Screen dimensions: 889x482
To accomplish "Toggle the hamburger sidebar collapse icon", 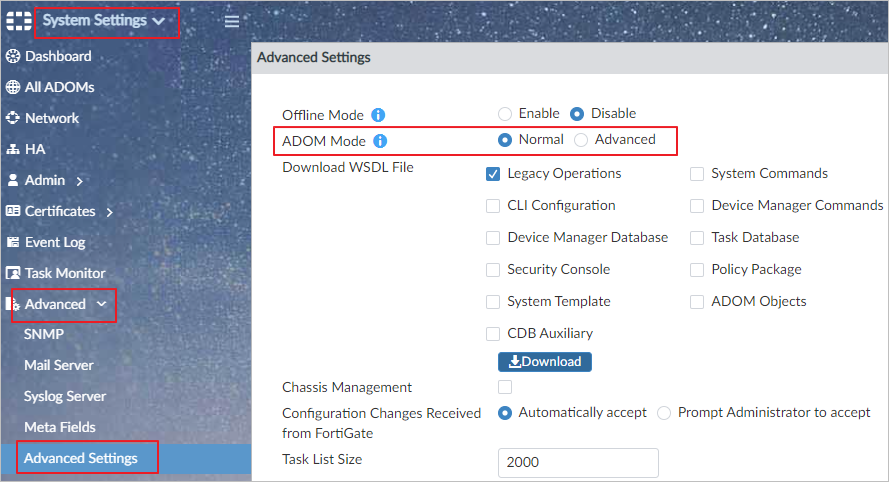I will (x=231, y=22).
